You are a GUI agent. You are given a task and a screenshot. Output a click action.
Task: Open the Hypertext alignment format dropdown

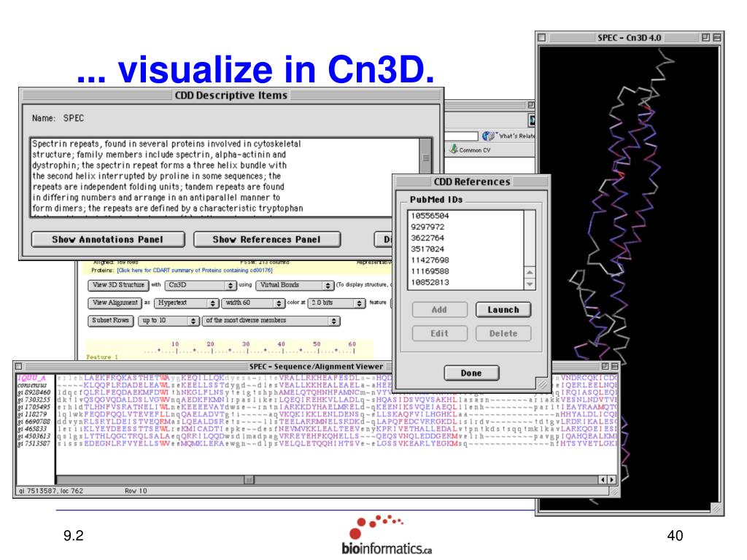(x=186, y=303)
